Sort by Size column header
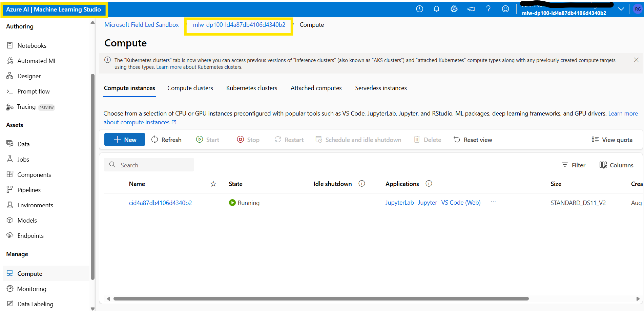The height and width of the screenshot is (311, 644). tap(556, 184)
